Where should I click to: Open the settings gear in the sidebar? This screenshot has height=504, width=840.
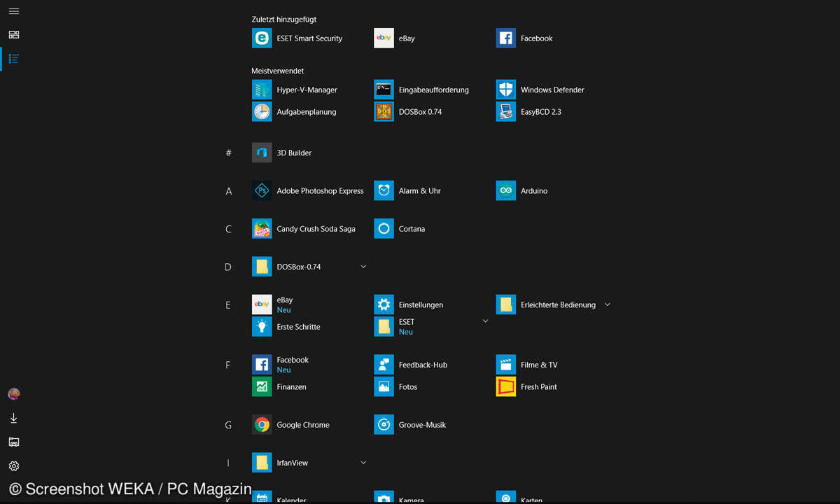(x=14, y=465)
